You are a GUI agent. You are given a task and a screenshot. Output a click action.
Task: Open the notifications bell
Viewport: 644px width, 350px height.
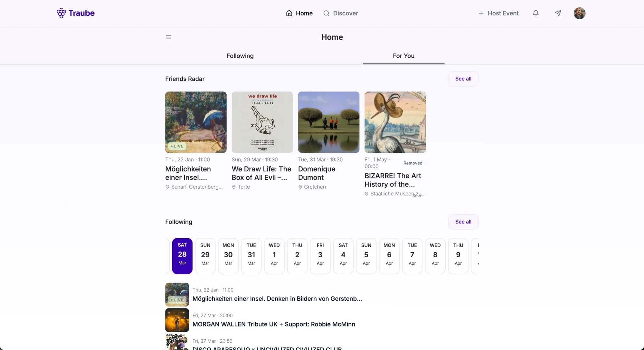tap(535, 13)
